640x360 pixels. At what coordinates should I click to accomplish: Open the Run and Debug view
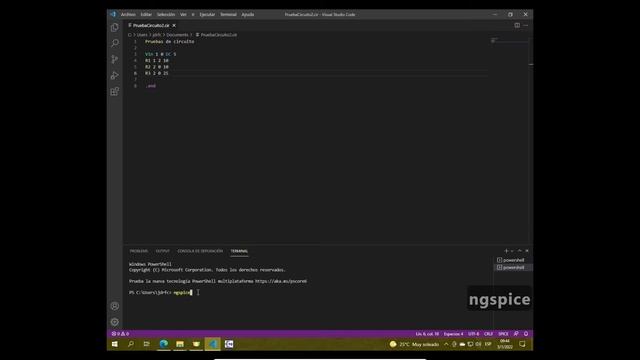(115, 75)
